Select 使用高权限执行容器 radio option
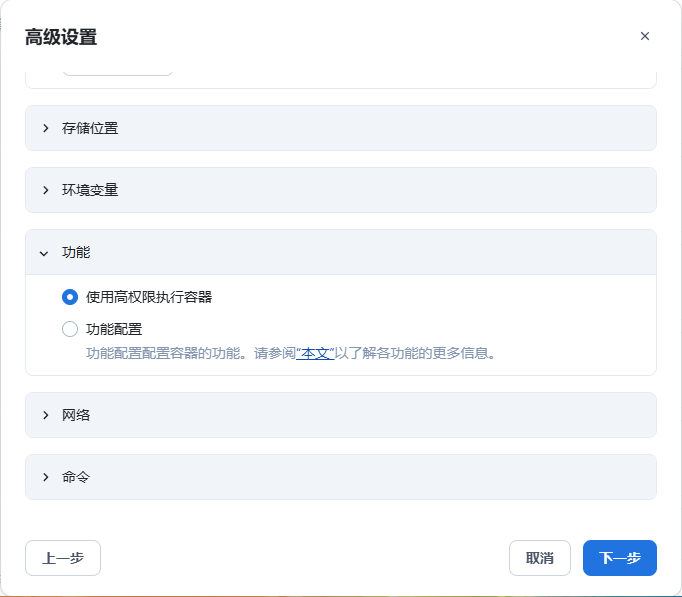This screenshot has height=597, width=682. click(70, 297)
